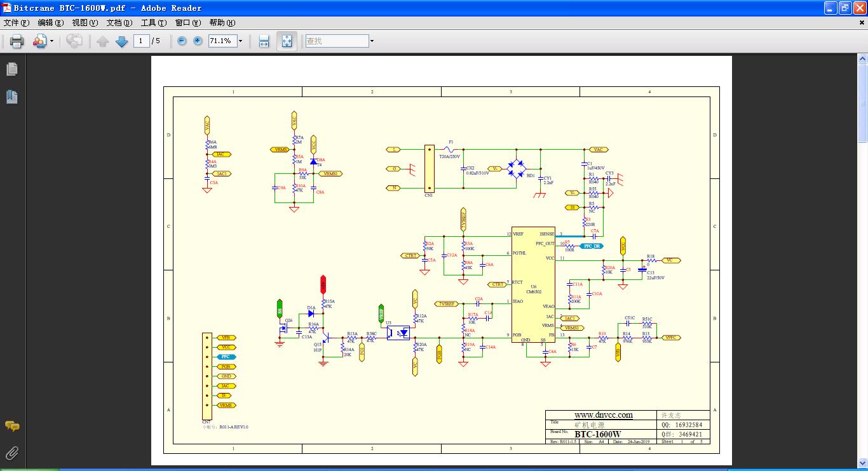Expand the find options dropdown arrow
Image resolution: width=868 pixels, height=471 pixels.
372,41
